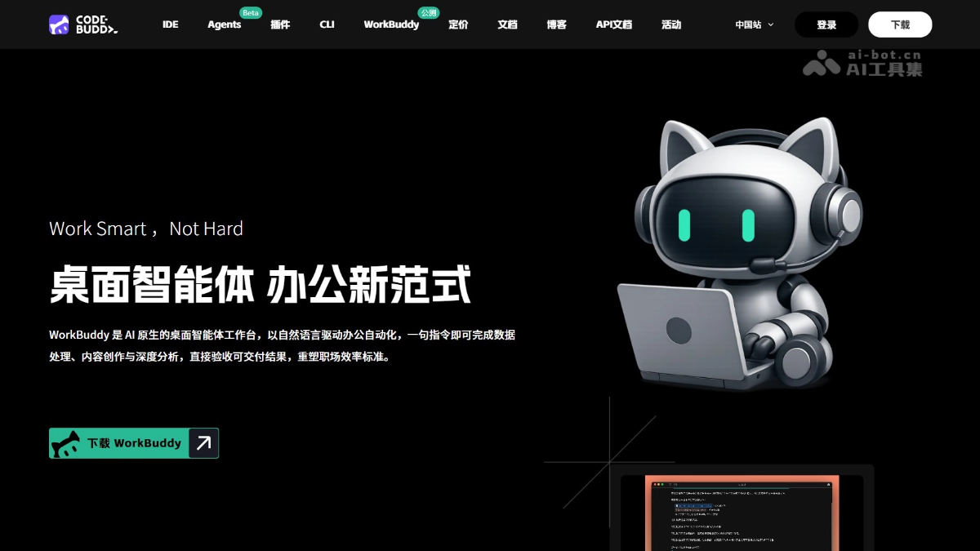Image resolution: width=980 pixels, height=551 pixels.
Task: Click the arrow icon on download button
Action: point(203,442)
